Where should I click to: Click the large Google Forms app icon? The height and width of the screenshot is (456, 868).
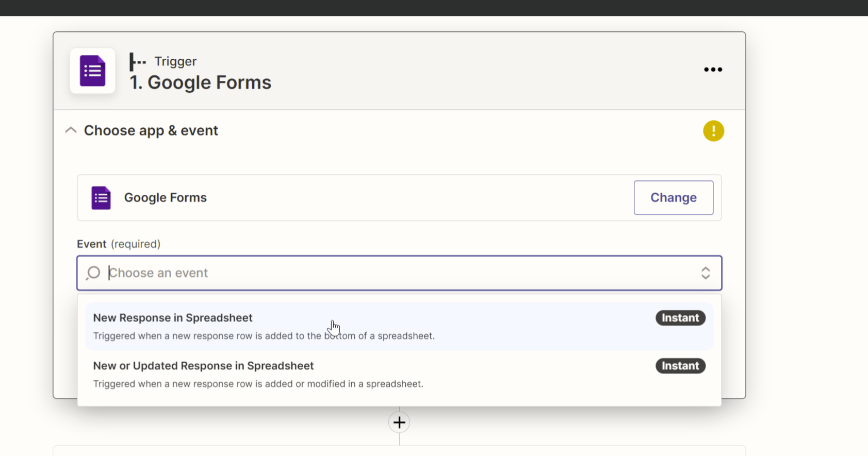[92, 71]
